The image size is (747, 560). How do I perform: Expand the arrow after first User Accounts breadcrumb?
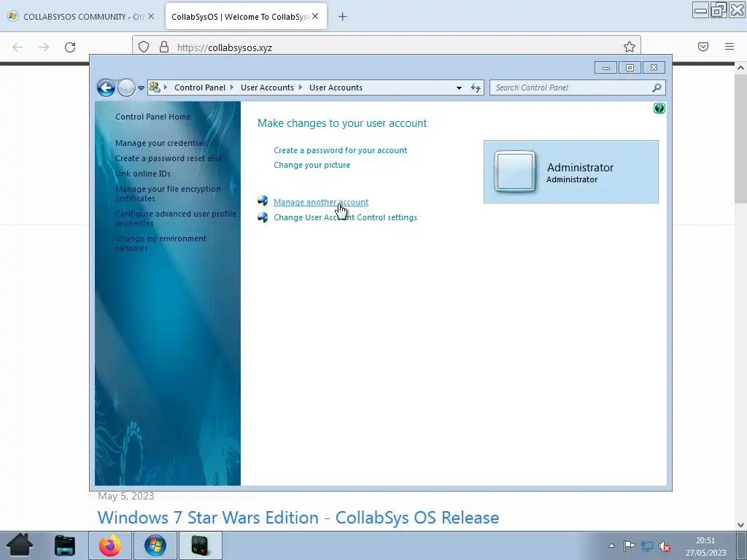click(301, 87)
